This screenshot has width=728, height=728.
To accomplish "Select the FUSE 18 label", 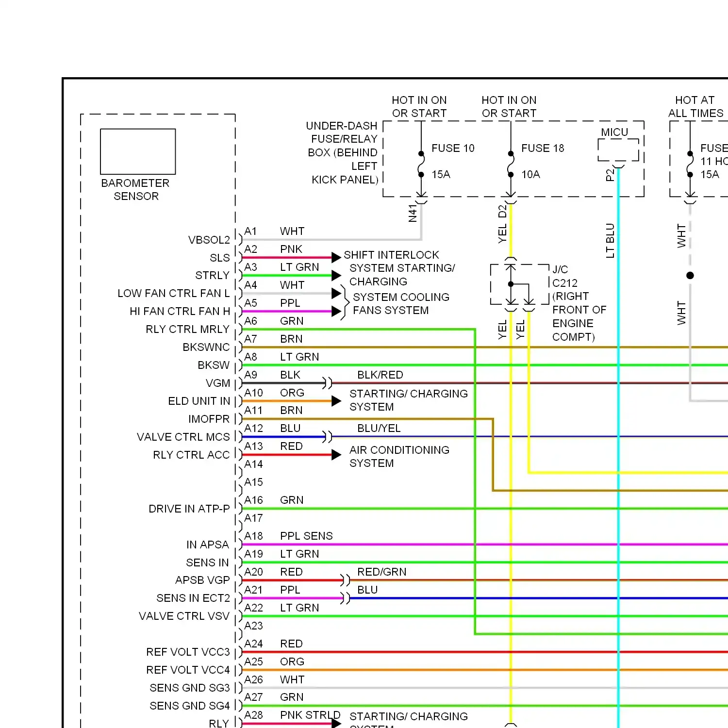I will (543, 148).
